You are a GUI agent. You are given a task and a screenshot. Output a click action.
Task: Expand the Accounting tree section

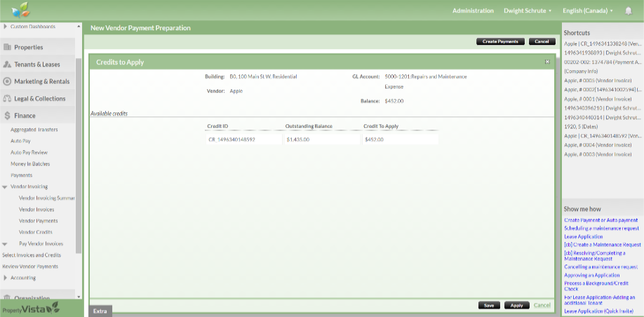pyautogui.click(x=5, y=278)
